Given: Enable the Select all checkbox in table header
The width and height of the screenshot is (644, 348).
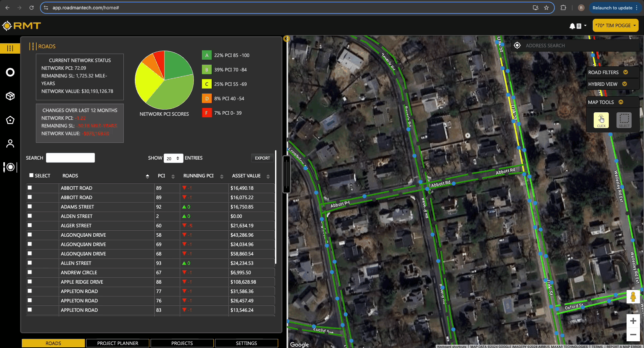Looking at the screenshot, I should coord(31,175).
